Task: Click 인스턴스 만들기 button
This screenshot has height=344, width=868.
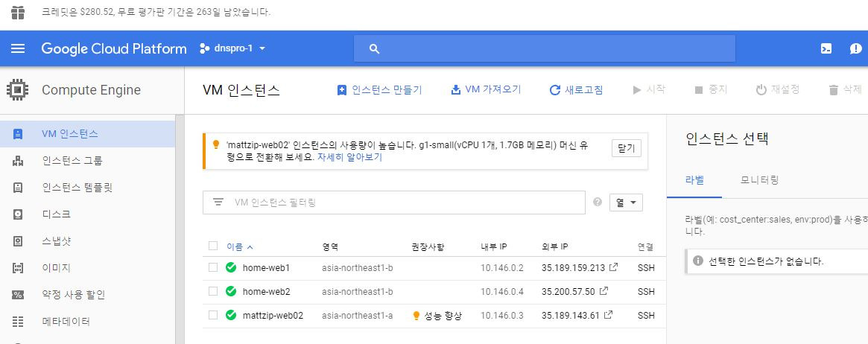Action: (380, 90)
